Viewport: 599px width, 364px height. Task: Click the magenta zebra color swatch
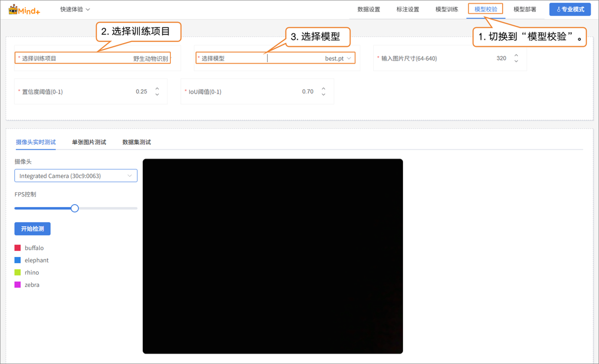pos(18,285)
